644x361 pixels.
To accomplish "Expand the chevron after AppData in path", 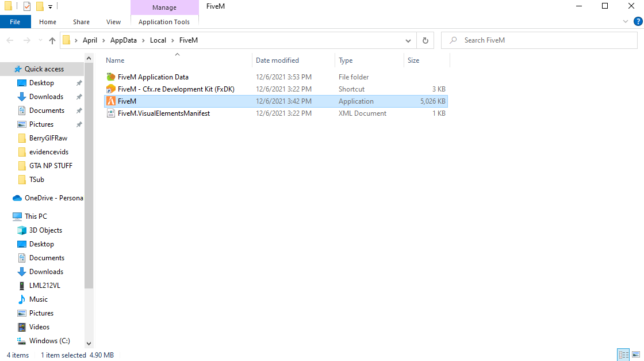I will 143,40.
